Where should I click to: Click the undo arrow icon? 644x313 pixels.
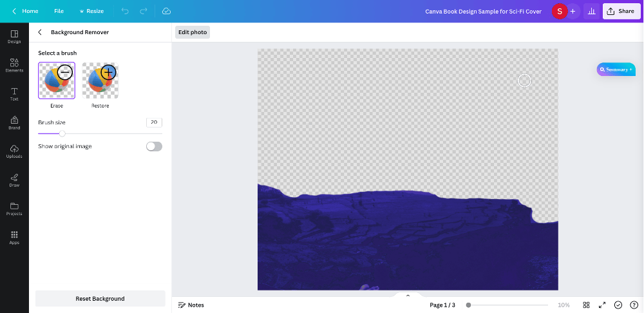(x=125, y=11)
